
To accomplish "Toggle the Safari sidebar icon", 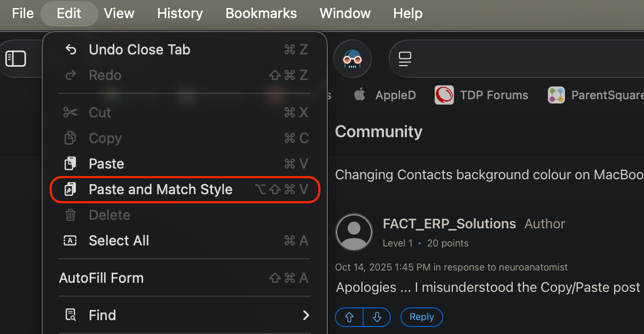I will click(x=15, y=59).
